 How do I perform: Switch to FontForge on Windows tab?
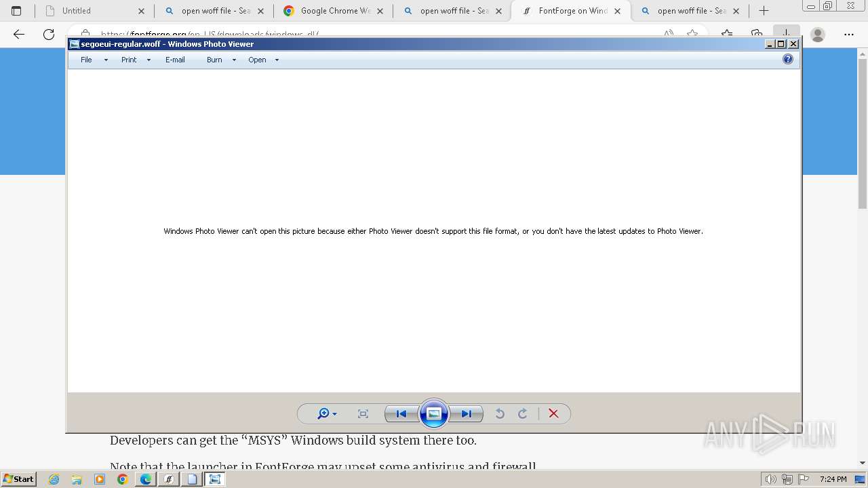pos(571,11)
